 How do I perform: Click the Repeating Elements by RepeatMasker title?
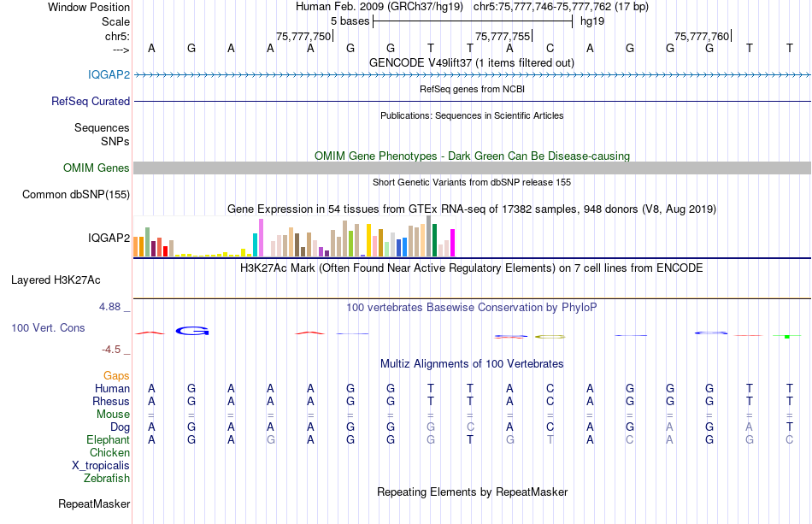[472, 492]
